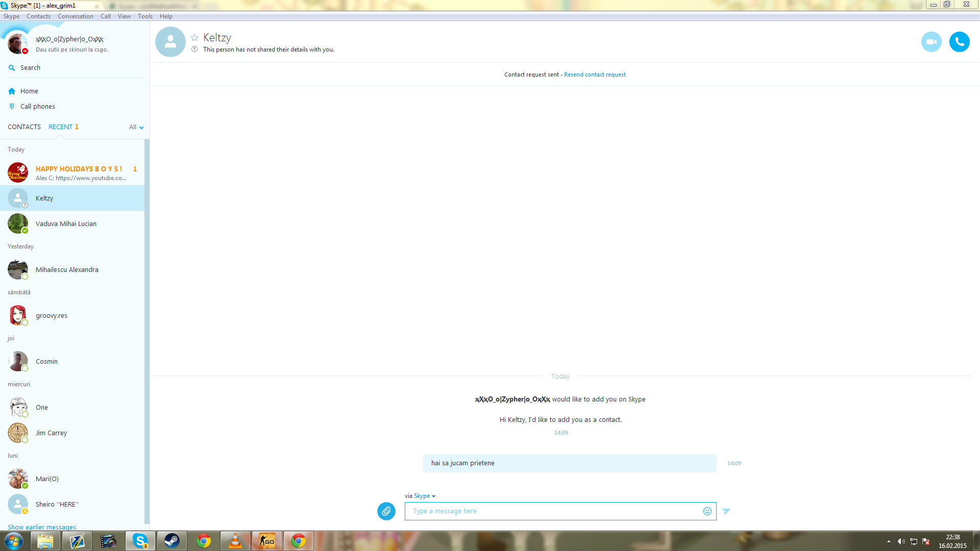
Task: Open the emoticon smiley picker
Action: coord(707,511)
